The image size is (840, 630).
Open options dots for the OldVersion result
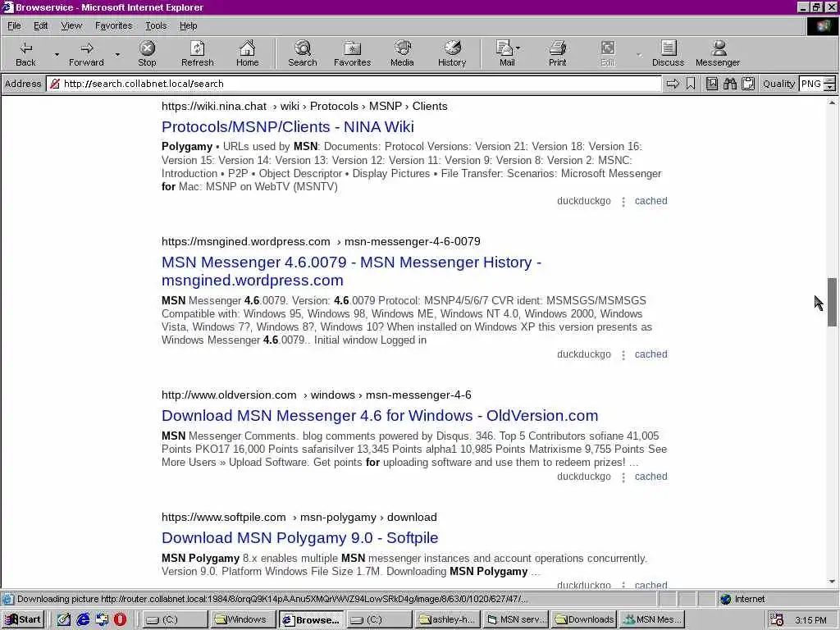(x=623, y=477)
